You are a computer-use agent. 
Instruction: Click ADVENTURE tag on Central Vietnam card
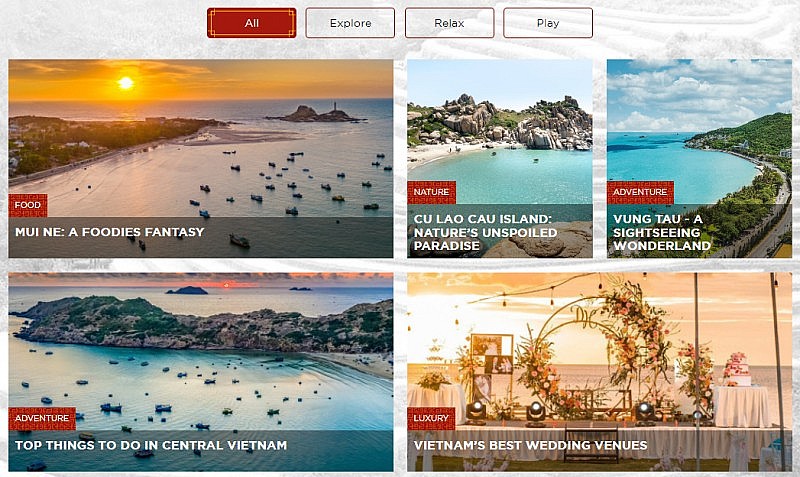(x=42, y=418)
